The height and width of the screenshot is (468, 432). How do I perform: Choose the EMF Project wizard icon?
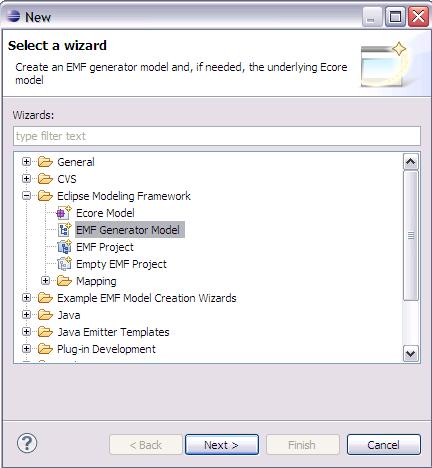point(64,247)
